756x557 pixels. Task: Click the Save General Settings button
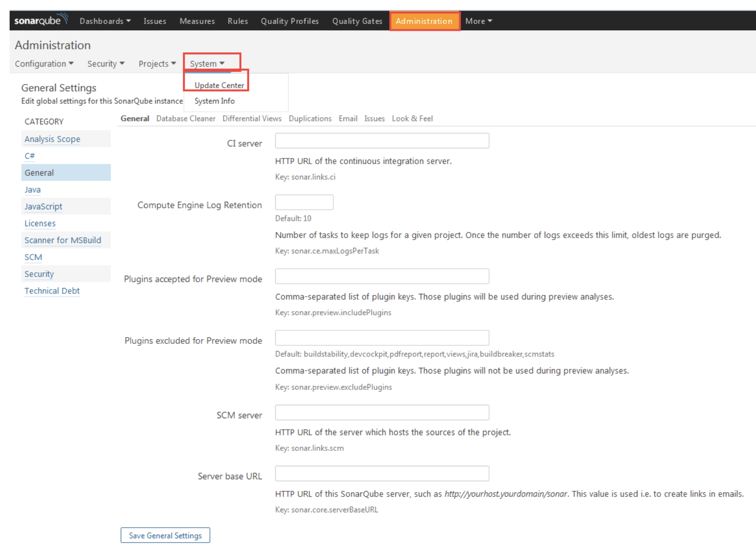(x=165, y=535)
